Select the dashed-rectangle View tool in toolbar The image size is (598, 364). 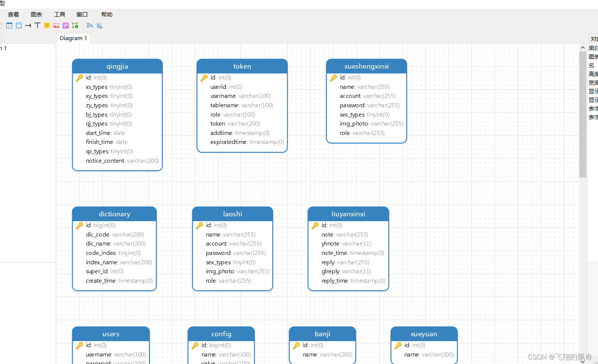[19, 25]
